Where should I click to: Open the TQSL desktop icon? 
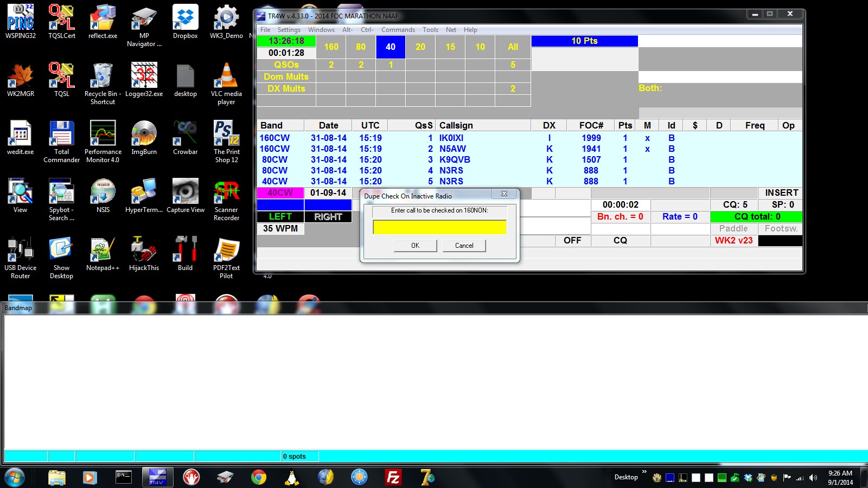point(62,80)
